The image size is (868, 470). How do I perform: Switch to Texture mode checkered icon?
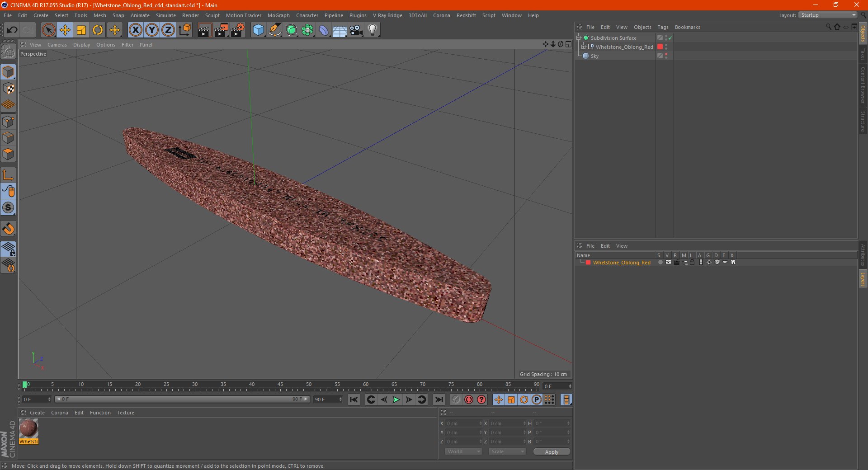8,88
